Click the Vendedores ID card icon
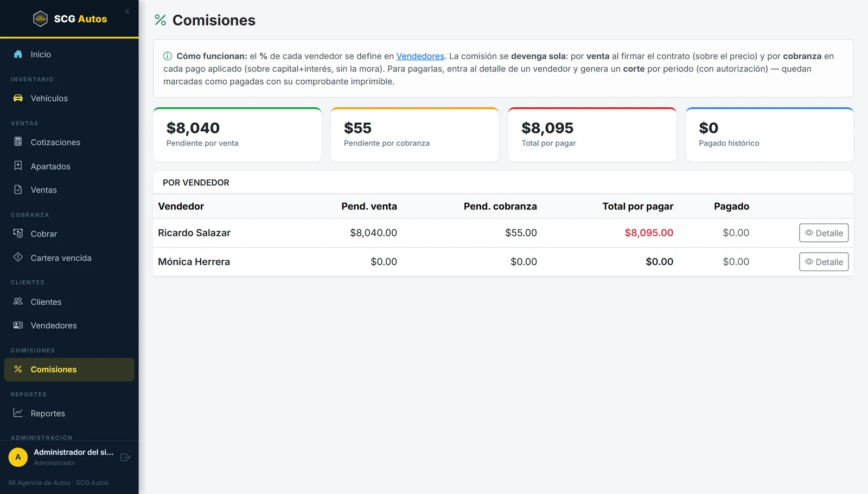The image size is (868, 494). [18, 325]
